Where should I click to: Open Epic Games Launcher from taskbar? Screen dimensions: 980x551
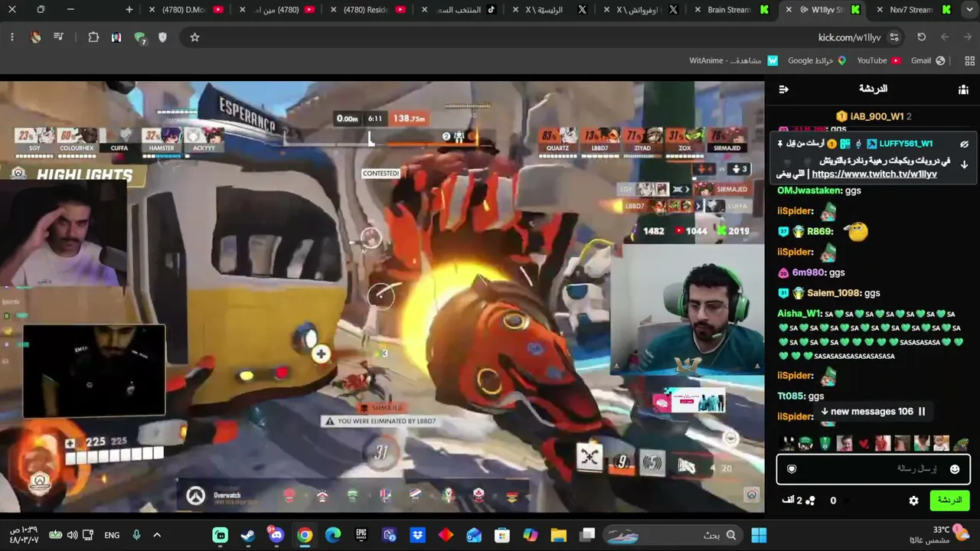[x=361, y=535]
